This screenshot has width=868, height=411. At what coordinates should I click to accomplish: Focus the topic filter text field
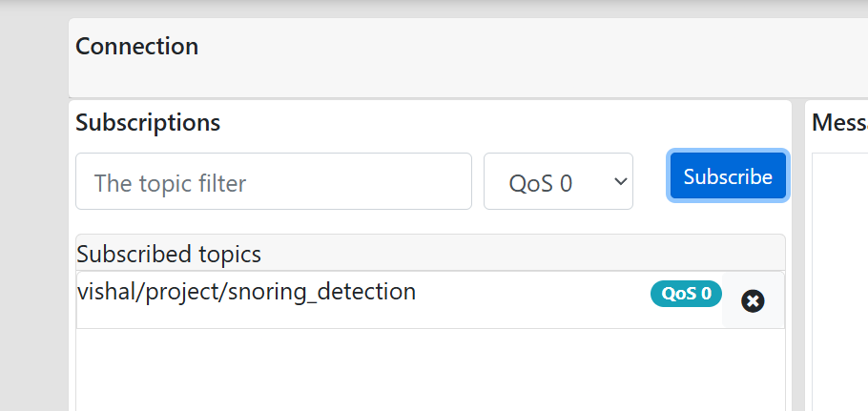point(274,181)
